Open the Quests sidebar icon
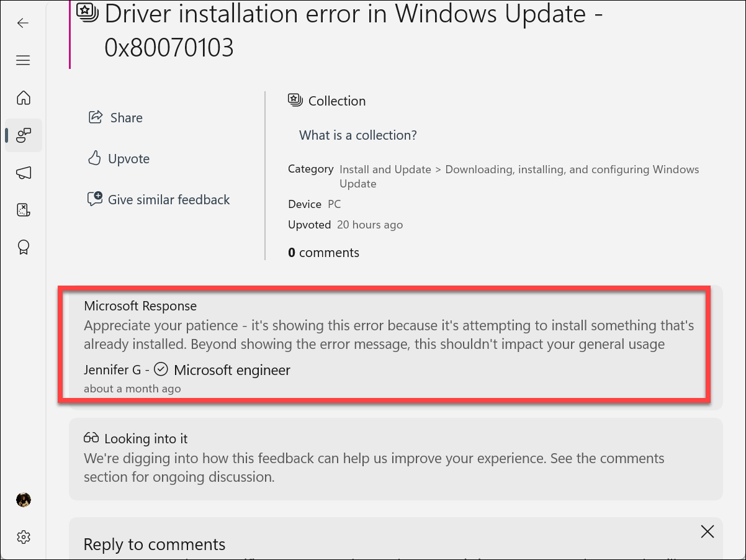The width and height of the screenshot is (746, 560). 23,210
